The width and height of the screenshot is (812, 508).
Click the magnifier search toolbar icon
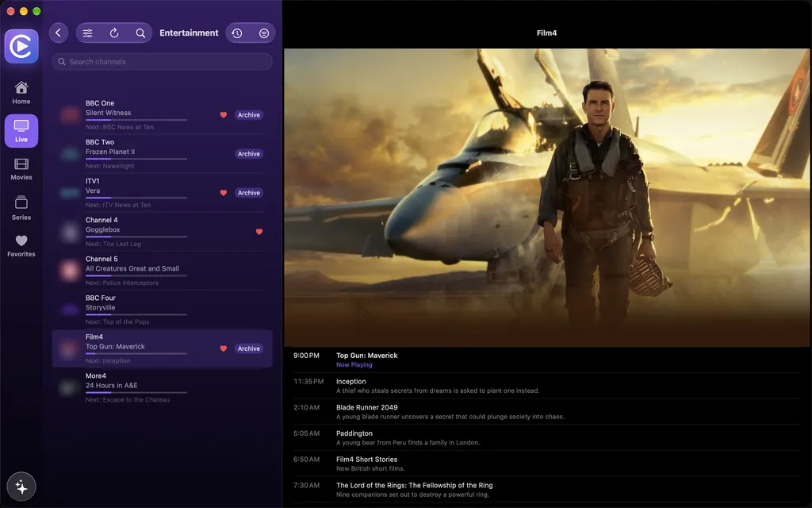point(140,33)
